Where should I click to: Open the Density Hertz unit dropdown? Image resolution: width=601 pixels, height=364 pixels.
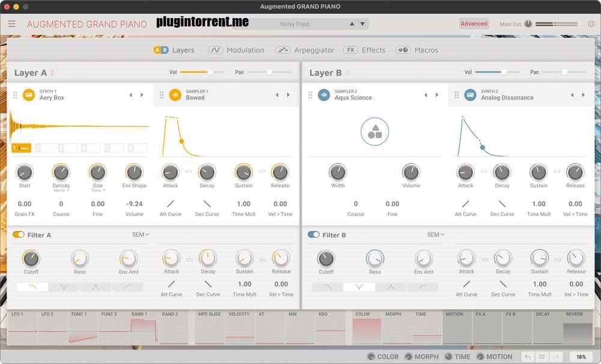tap(61, 190)
